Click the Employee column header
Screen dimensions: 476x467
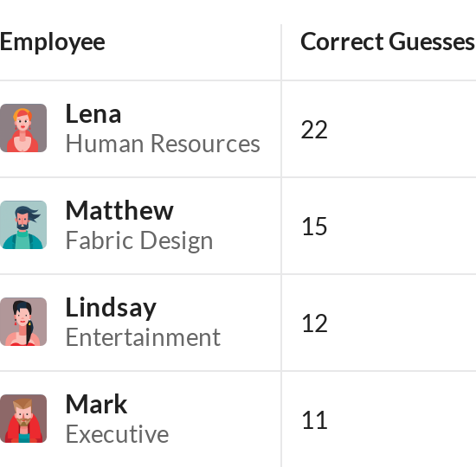pos(53,42)
